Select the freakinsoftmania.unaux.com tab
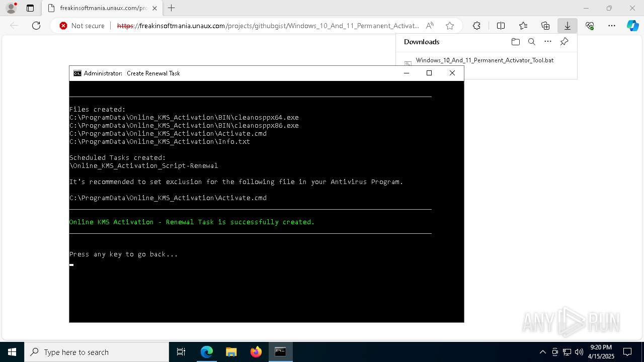Viewport: 644px width, 362px height. click(102, 8)
